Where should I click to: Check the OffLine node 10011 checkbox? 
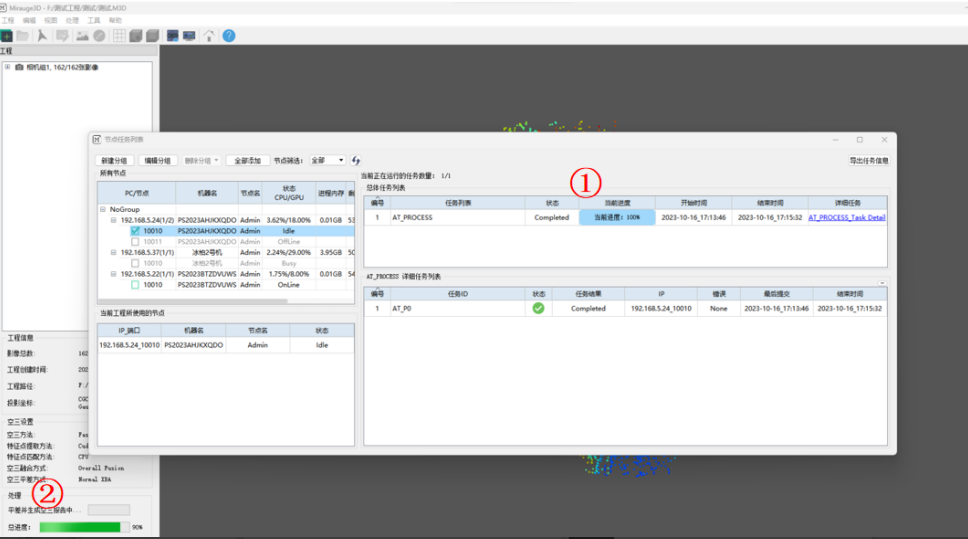135,241
